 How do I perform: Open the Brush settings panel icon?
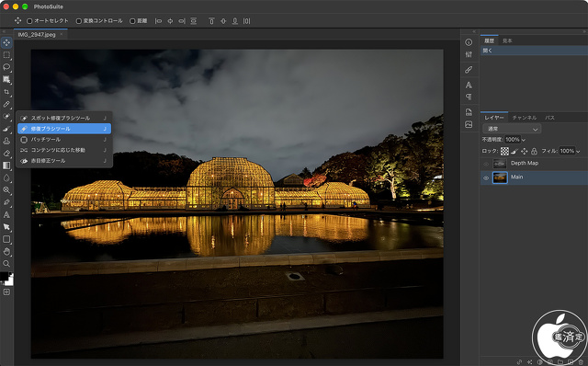[469, 70]
